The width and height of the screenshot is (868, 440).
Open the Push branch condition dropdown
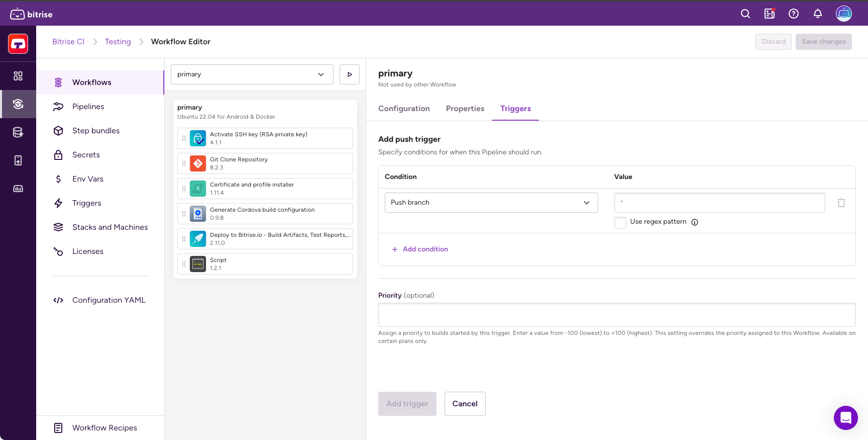[x=491, y=203]
